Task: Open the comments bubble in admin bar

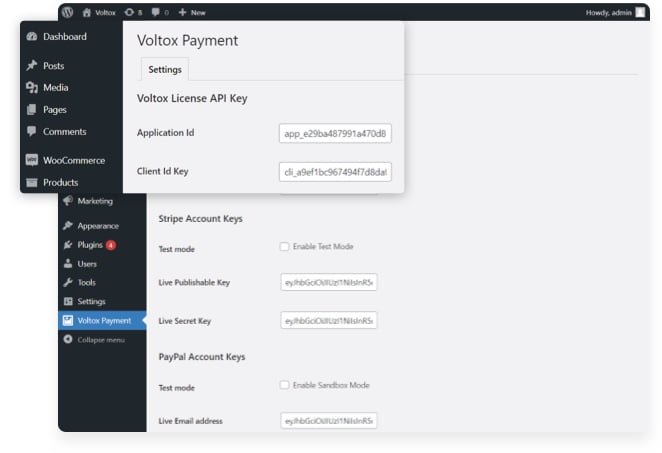Action: pos(155,12)
